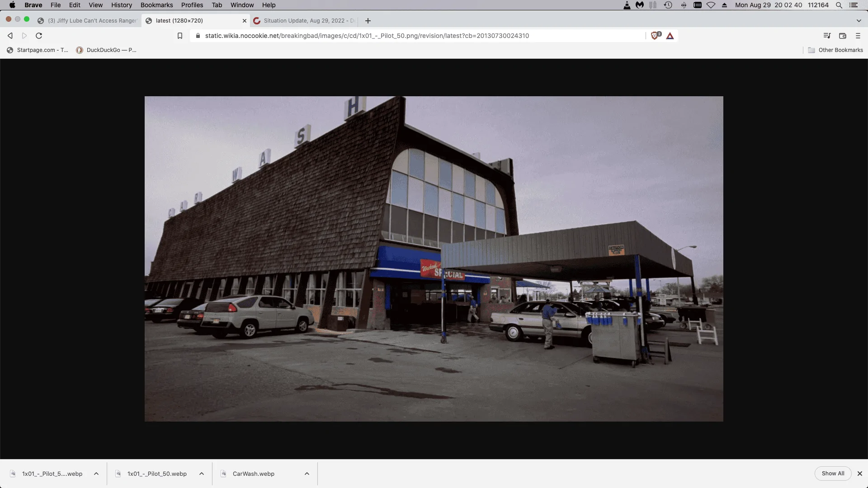Switch to the Jiffy Lube Can't Access Ranger tab
The width and height of the screenshot is (868, 488).
click(87, 21)
